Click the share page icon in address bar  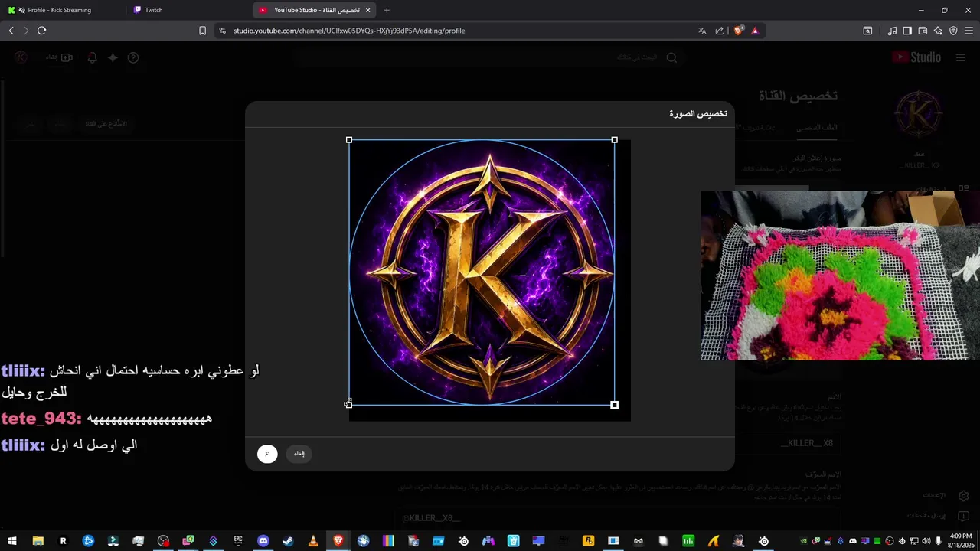tap(720, 31)
